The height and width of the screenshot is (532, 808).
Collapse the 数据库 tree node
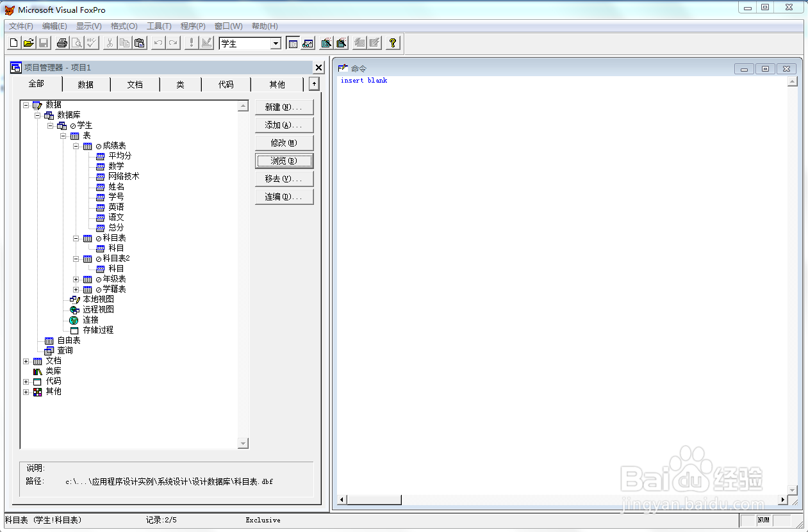(x=38, y=115)
